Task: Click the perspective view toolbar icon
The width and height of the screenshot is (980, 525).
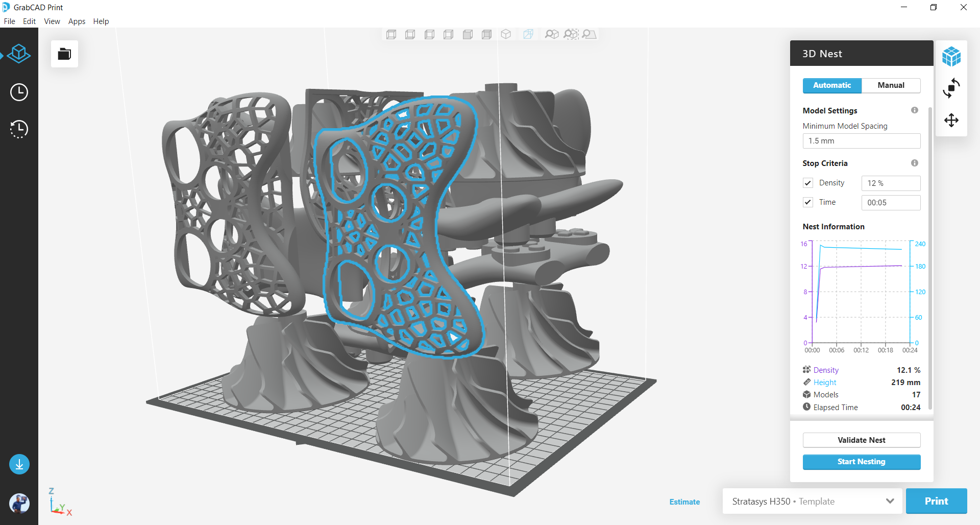Action: point(528,34)
